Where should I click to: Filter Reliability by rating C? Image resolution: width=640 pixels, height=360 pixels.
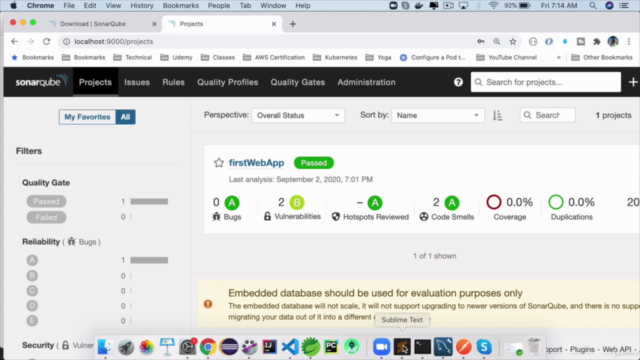coord(32,291)
